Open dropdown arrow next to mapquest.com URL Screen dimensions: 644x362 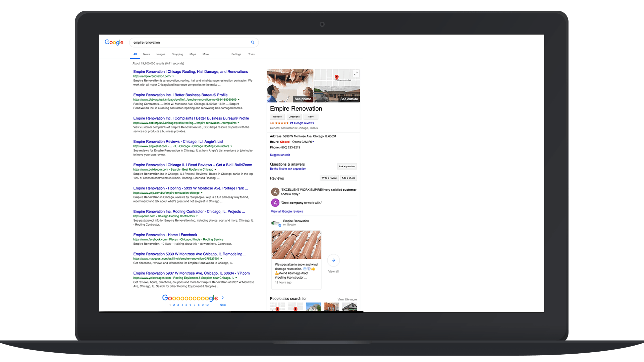click(221, 259)
